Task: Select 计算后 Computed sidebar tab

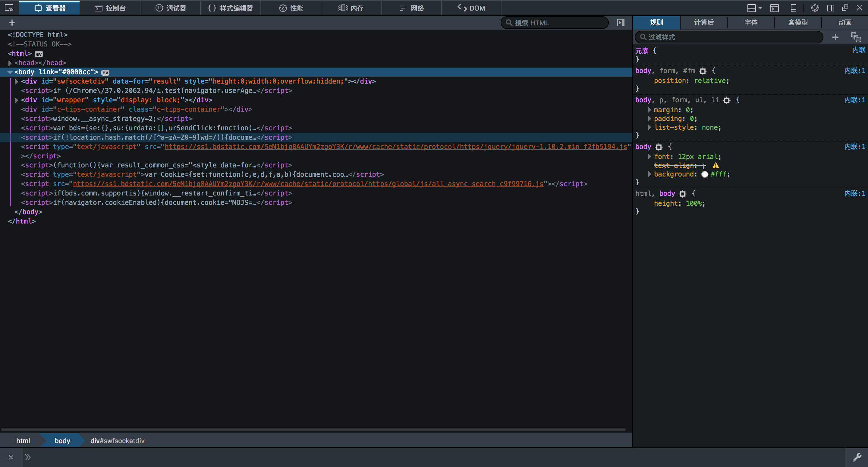Action: tap(703, 23)
